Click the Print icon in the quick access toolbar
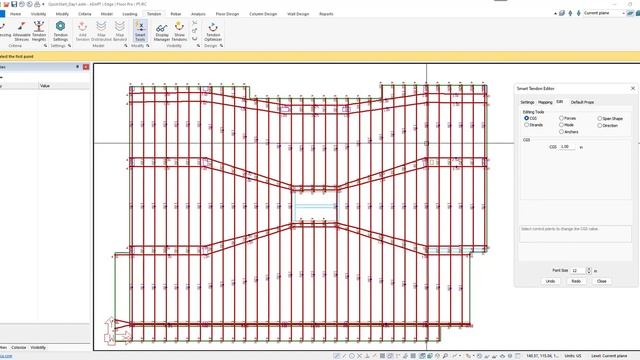Viewport: 640px width, 360px height. 37,4
